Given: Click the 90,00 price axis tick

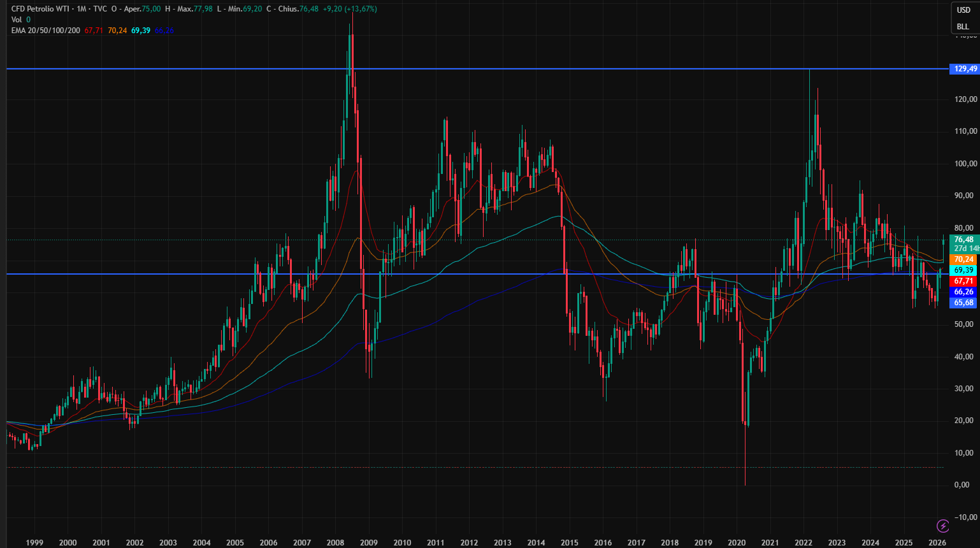Looking at the screenshot, I should [965, 196].
